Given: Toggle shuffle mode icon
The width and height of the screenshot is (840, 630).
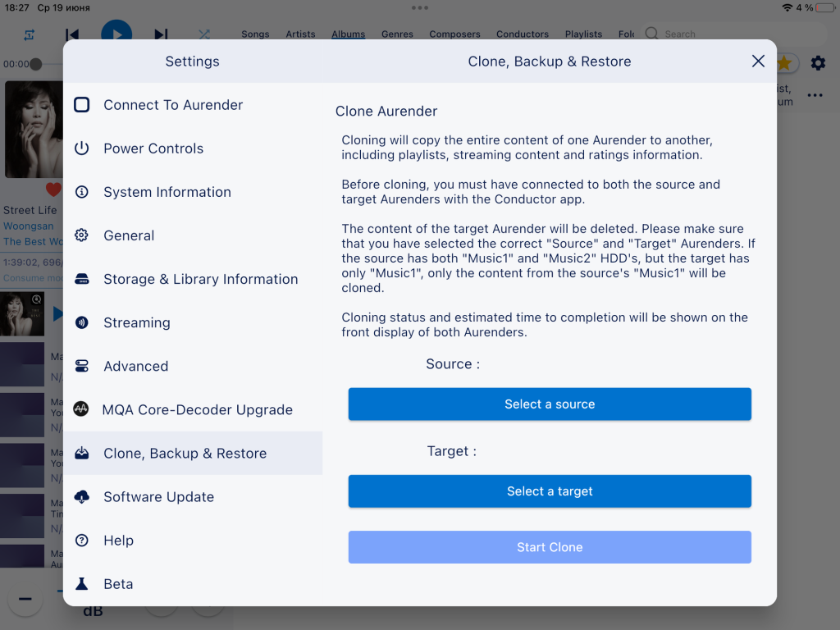Looking at the screenshot, I should point(204,34).
